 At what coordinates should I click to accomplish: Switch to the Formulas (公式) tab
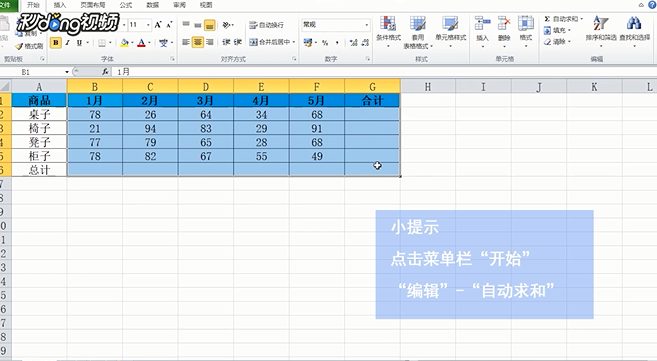pyautogui.click(x=126, y=5)
